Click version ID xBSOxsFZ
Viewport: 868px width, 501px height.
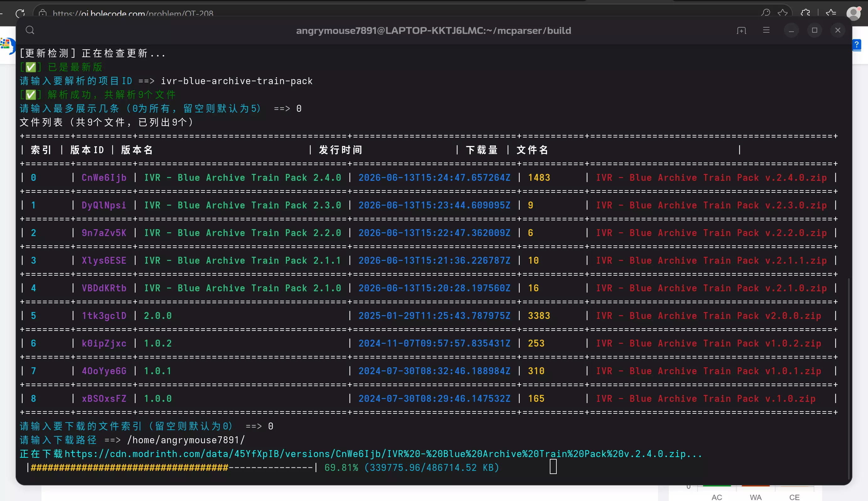coord(104,398)
